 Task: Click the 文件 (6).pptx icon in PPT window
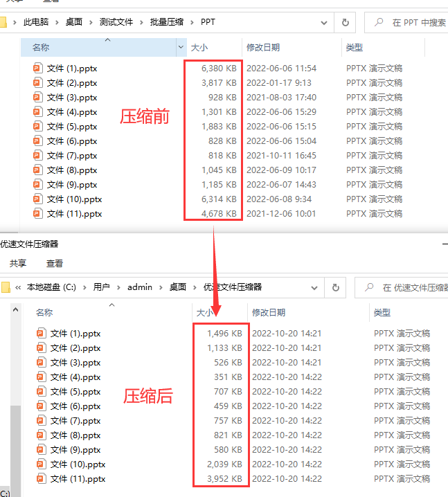click(37, 141)
